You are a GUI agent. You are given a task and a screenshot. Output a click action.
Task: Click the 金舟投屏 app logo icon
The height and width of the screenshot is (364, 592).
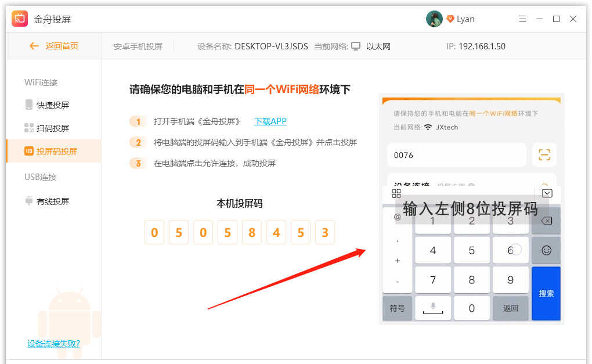coord(20,19)
